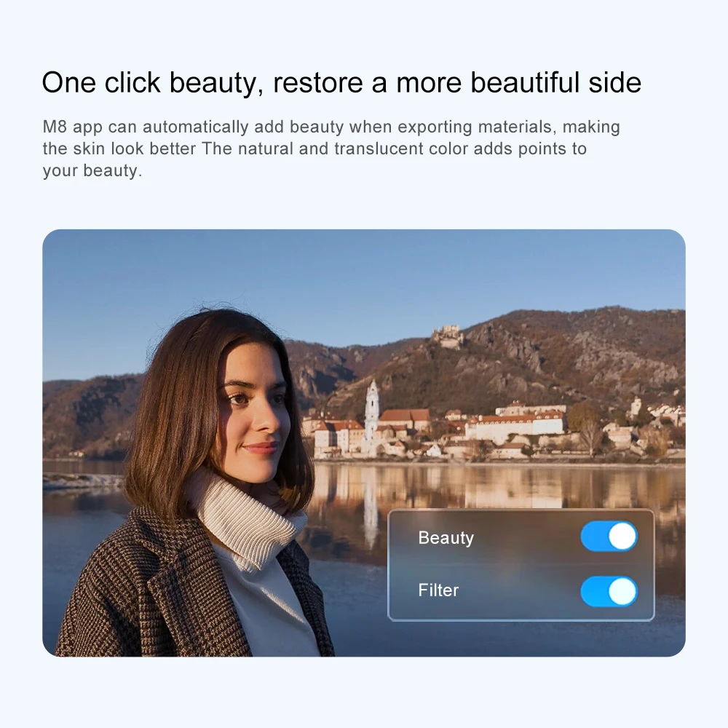This screenshot has width=728, height=728.
Task: Click the long red-roofed building by the river
Action: pyautogui.click(x=515, y=425)
